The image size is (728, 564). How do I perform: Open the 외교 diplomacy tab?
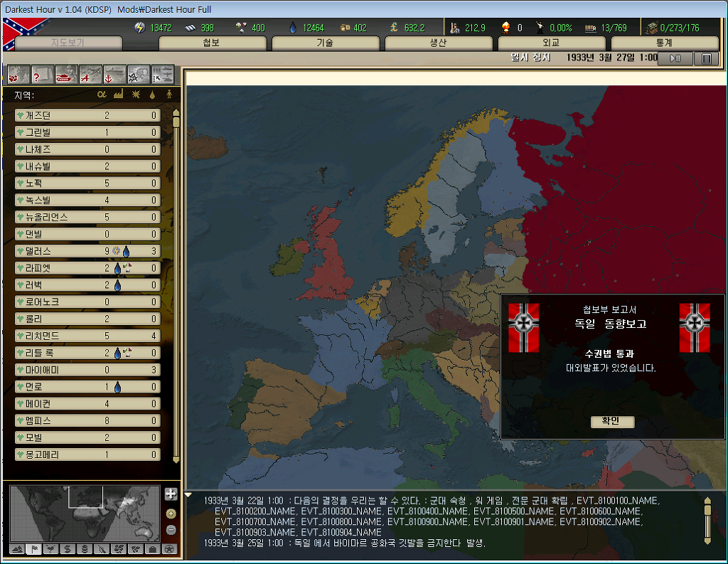coord(552,43)
